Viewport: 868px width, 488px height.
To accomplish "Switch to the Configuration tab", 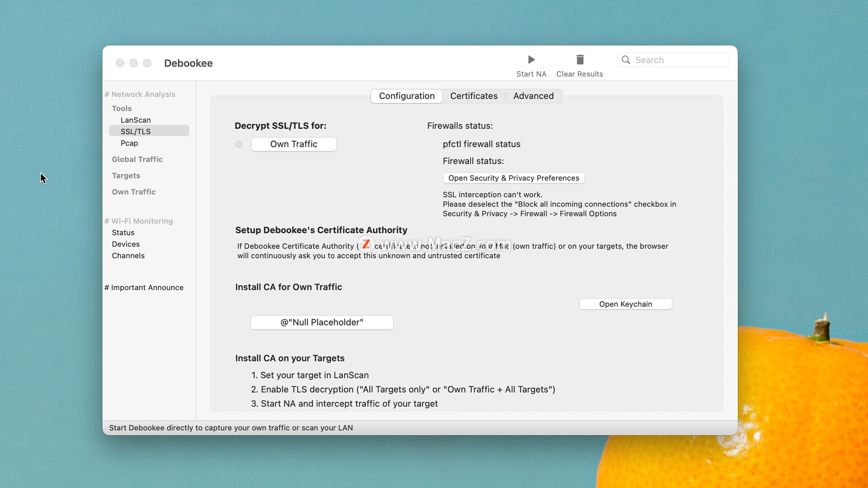I will pyautogui.click(x=406, y=96).
